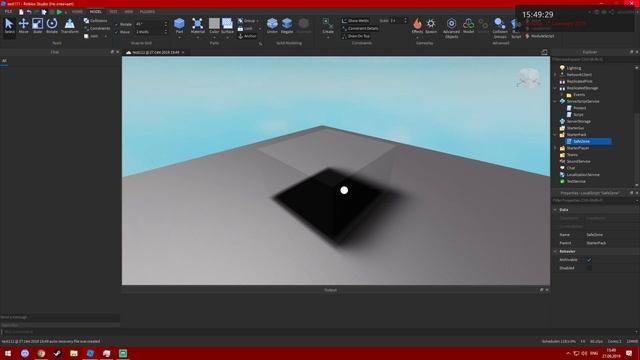Image resolution: width=640 pixels, height=360 pixels.
Task: Click ModuleScript insert button
Action: tap(539, 36)
